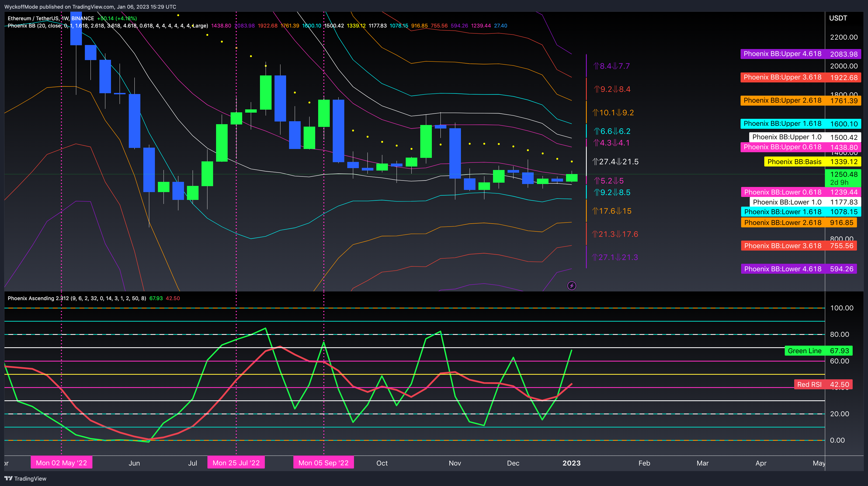Click the ⇑4.3⇓4.1 pink band label

click(611, 143)
